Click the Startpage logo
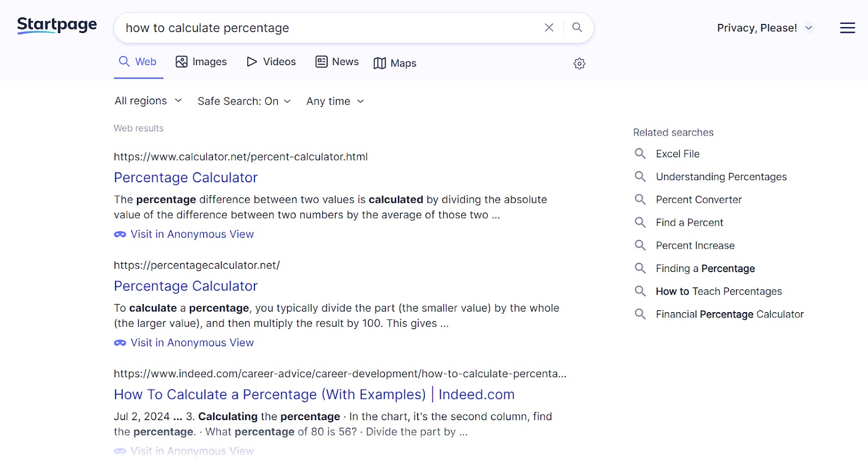 pyautogui.click(x=57, y=26)
